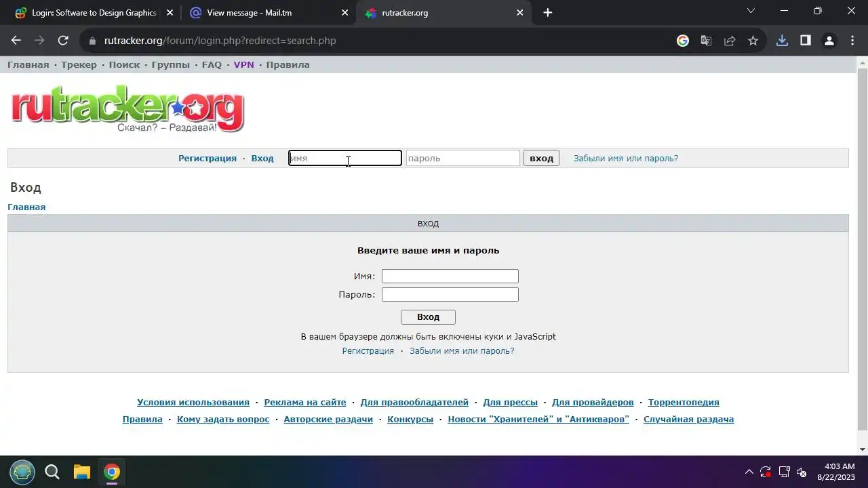Click the Google icon in address bar
Screen dimensions: 868x488
[683, 41]
